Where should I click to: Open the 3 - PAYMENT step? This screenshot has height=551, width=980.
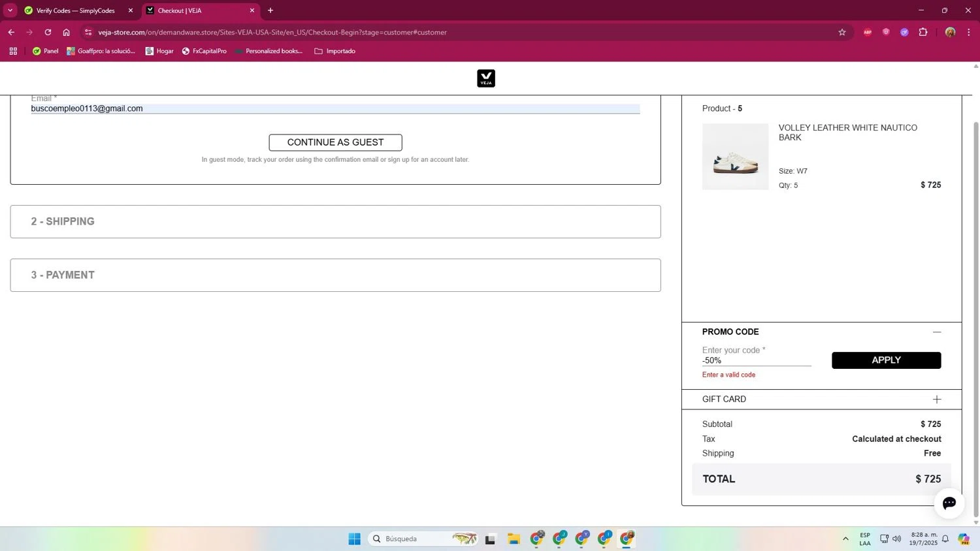tap(335, 275)
